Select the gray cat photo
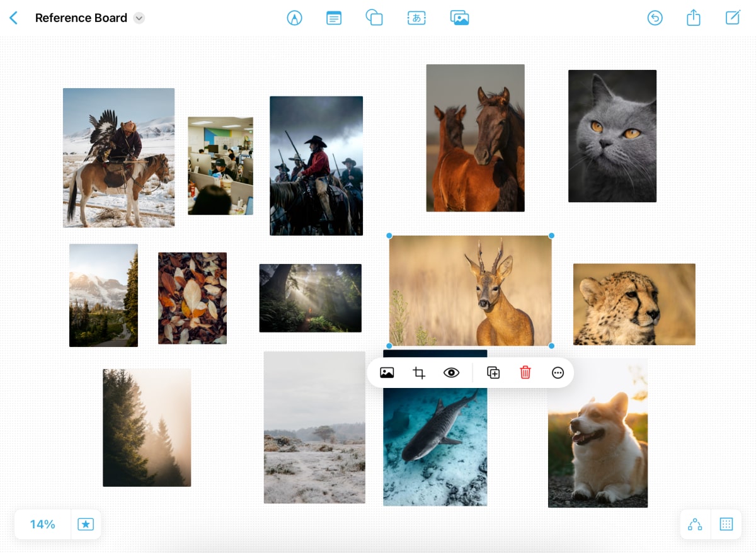 pyautogui.click(x=612, y=136)
